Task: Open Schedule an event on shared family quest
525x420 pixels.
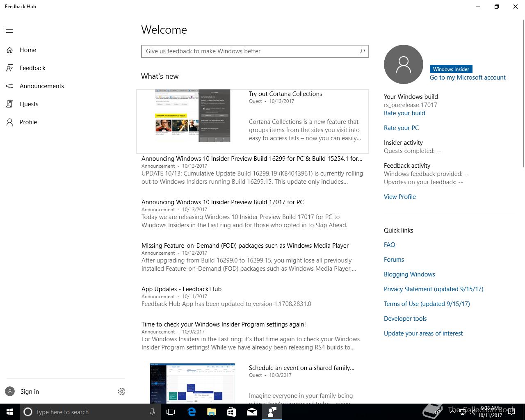Action: coord(301,368)
